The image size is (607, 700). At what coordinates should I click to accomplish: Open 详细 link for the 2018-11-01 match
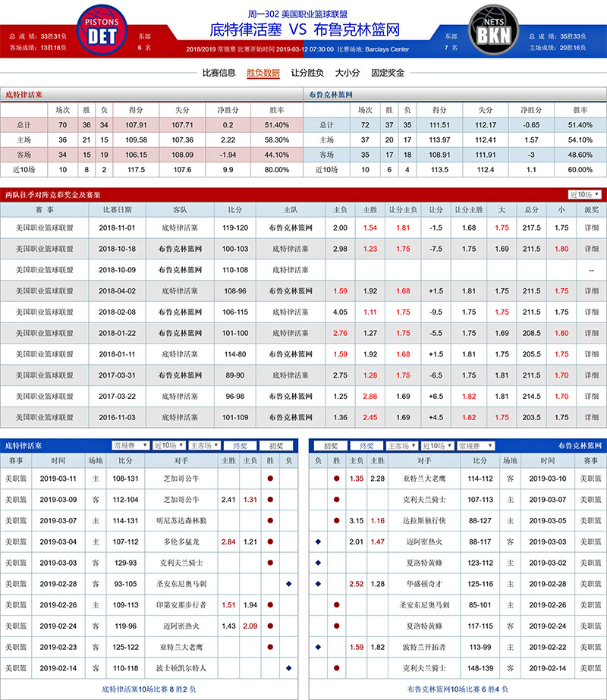coord(591,228)
